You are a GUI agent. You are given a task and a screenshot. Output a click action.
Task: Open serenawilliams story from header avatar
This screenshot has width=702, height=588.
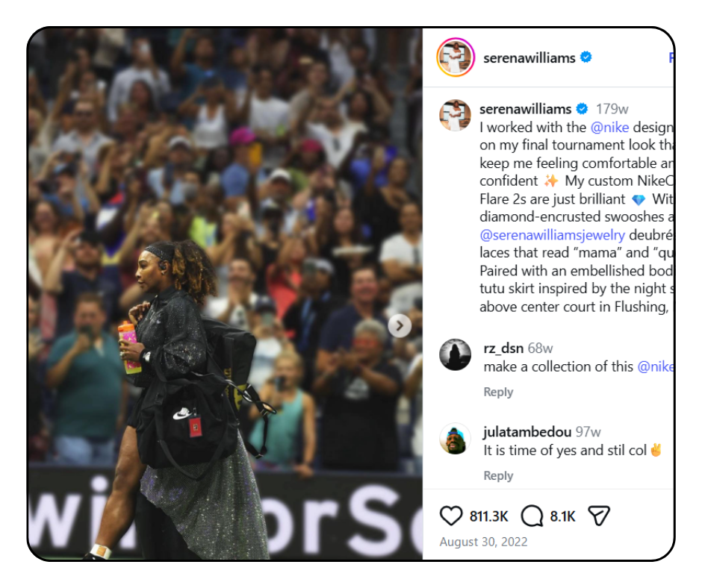(456, 57)
